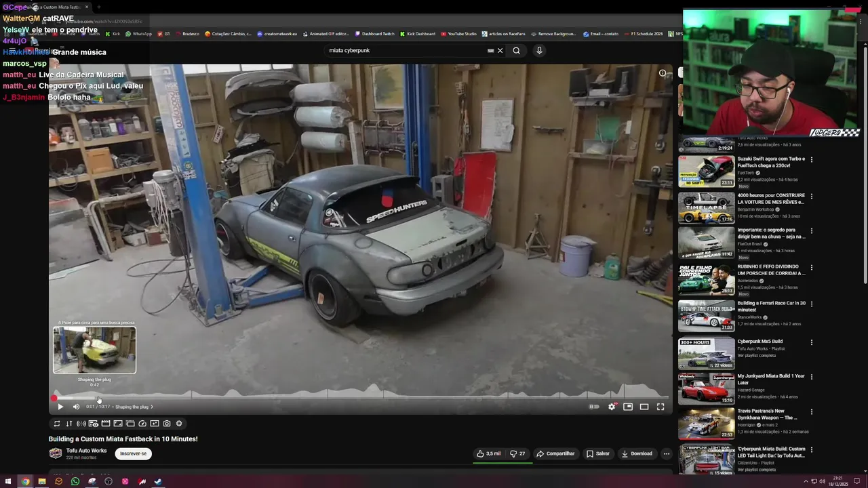This screenshot has width=868, height=488.
Task: Open options for 'Building a Ferrari Race Car' video
Action: click(812, 304)
